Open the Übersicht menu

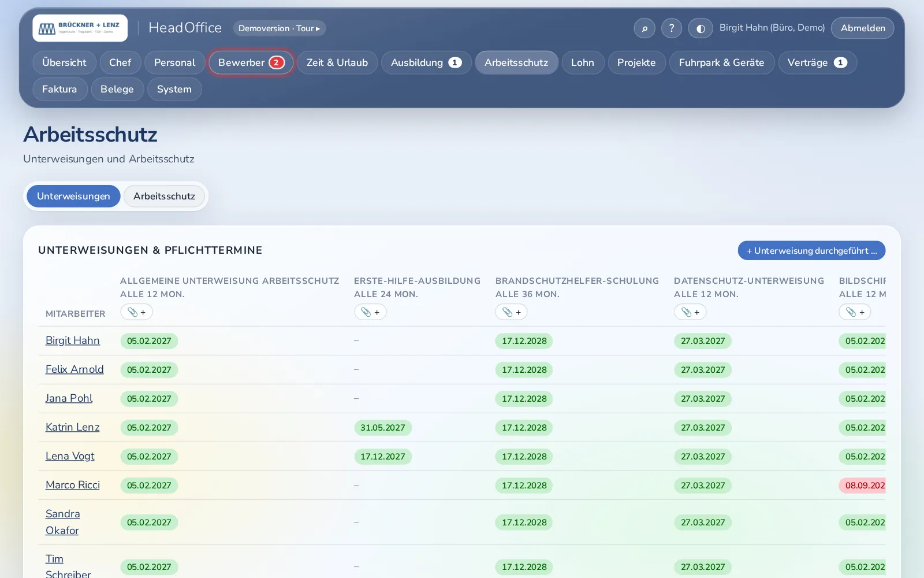point(64,62)
